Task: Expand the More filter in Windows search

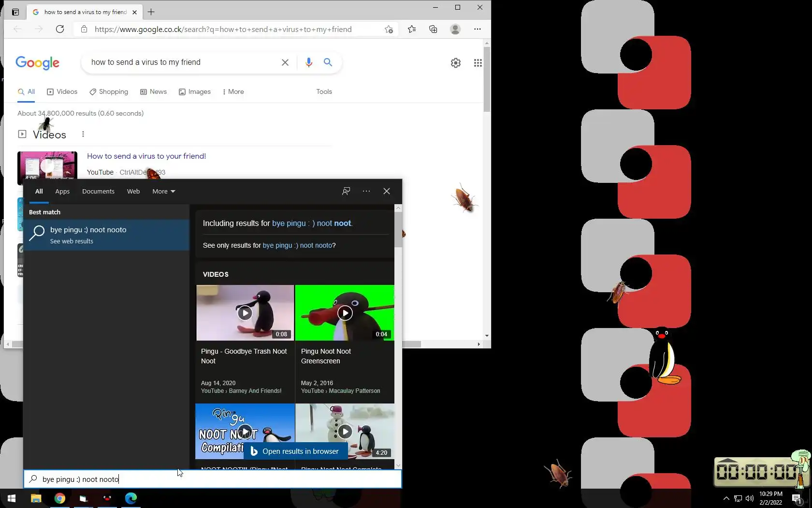Action: click(164, 192)
